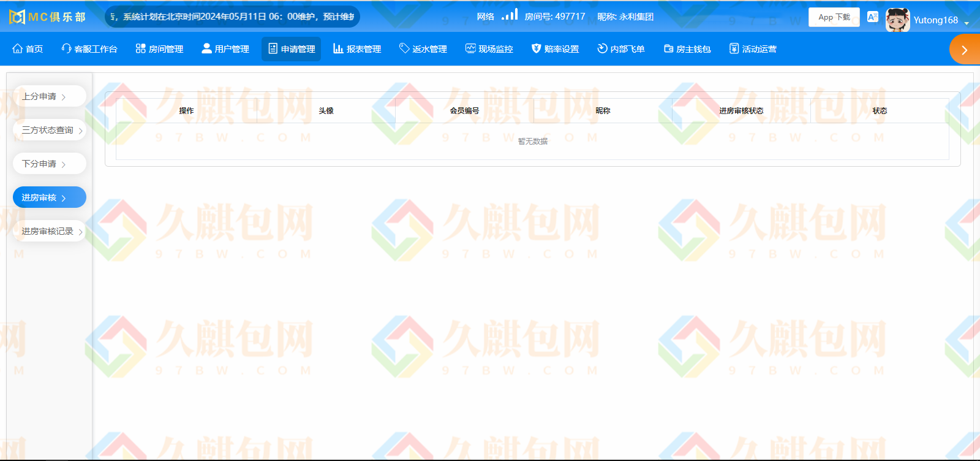Click the Yutong168 username text

(936, 20)
